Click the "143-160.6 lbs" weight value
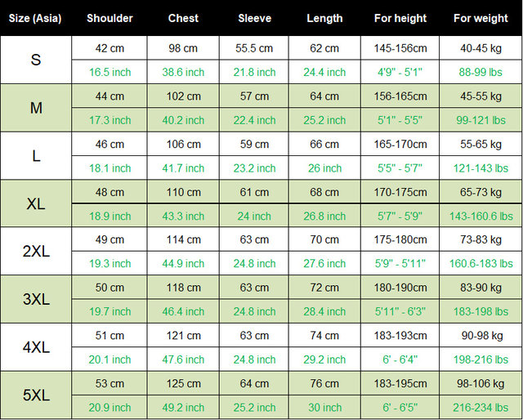The width and height of the screenshot is (523, 420). (x=481, y=217)
